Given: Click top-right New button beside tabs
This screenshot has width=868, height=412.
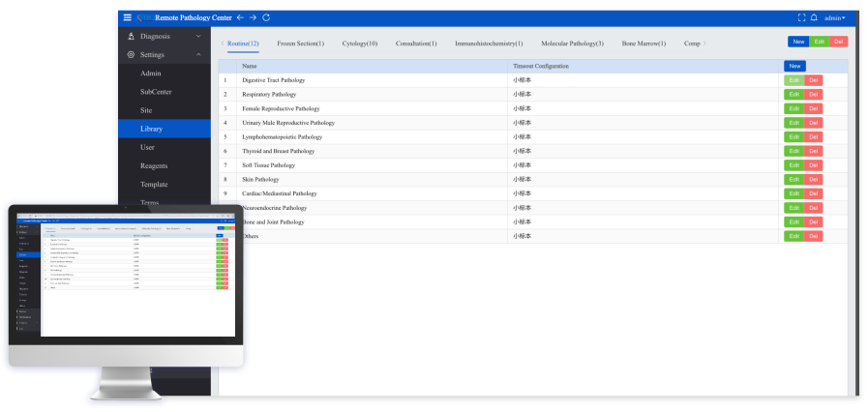Looking at the screenshot, I should (798, 42).
